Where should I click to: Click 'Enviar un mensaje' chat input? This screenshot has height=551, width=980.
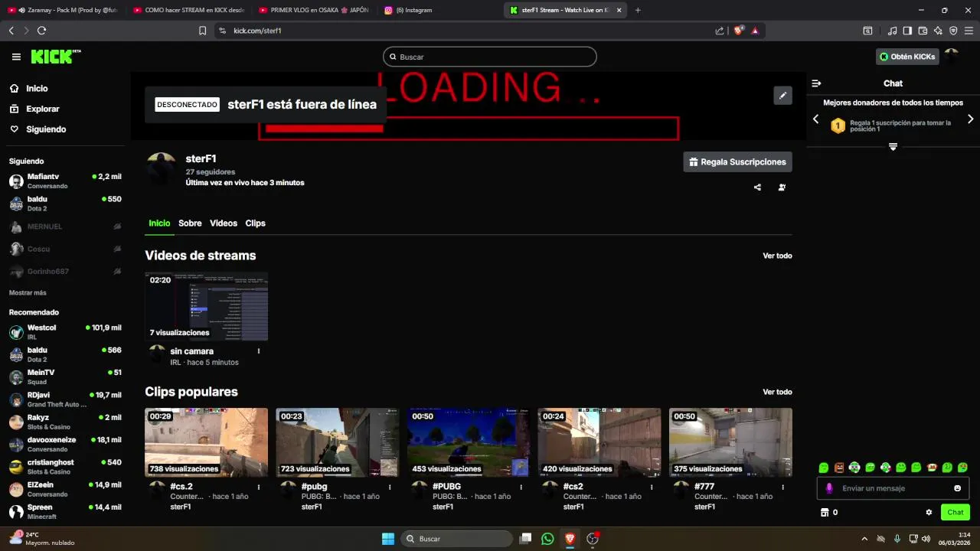[893, 488]
